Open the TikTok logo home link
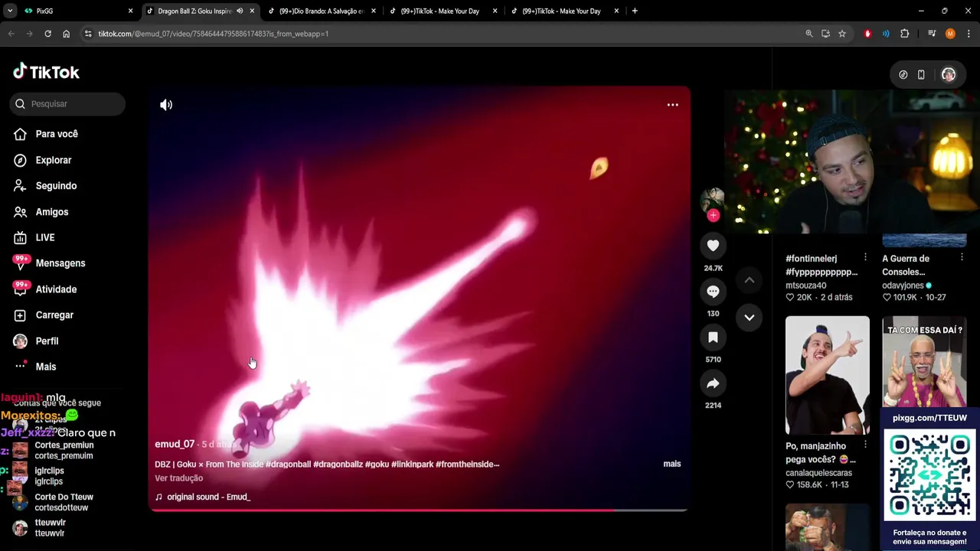The image size is (980, 551). pyautogui.click(x=46, y=72)
